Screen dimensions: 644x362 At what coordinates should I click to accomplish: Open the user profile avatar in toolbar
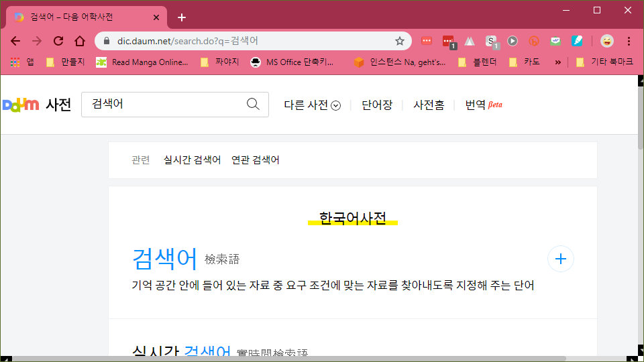(606, 41)
